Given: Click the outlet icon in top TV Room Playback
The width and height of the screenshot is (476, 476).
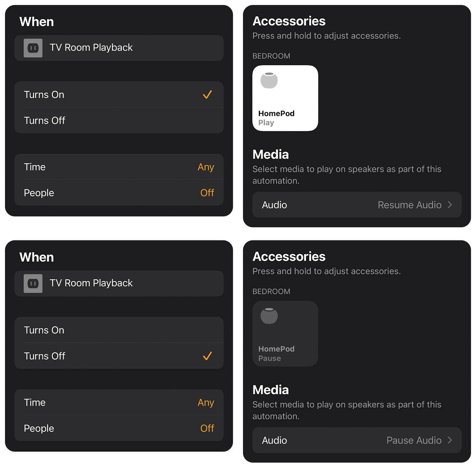Looking at the screenshot, I should (33, 48).
